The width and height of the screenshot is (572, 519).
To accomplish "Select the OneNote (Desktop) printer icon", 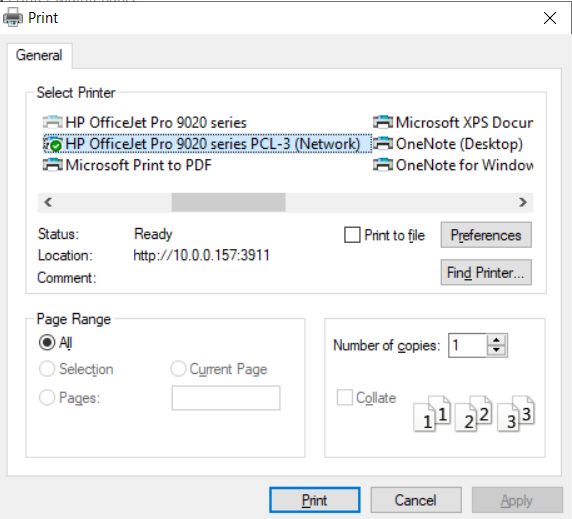I will pos(383,144).
